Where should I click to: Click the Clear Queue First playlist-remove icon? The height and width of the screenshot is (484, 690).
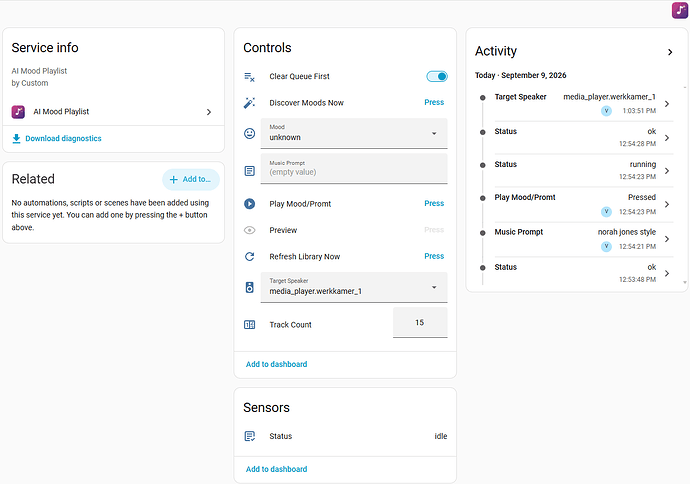tap(250, 77)
